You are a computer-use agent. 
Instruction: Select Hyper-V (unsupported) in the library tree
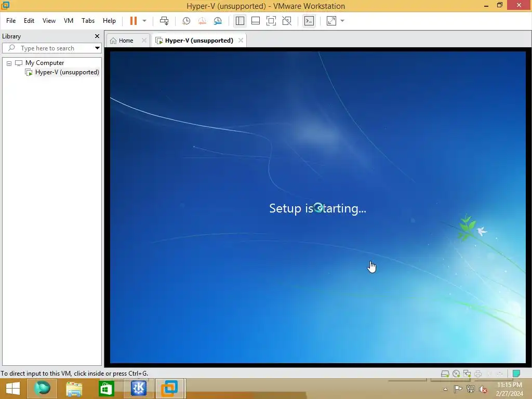67,72
